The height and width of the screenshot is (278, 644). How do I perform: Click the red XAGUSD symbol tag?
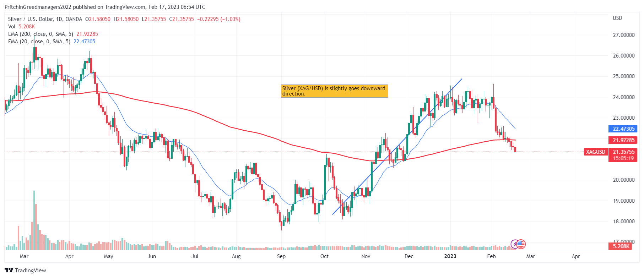point(595,152)
